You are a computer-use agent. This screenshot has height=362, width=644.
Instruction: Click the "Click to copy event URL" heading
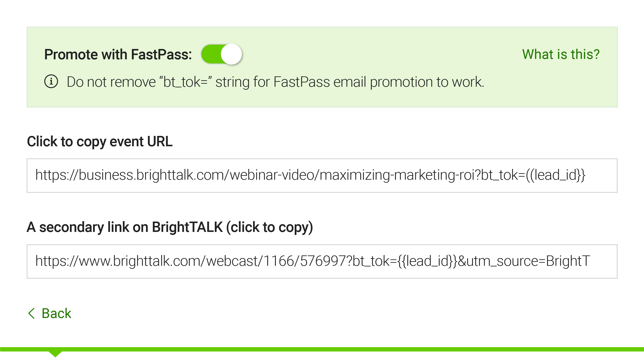100,141
